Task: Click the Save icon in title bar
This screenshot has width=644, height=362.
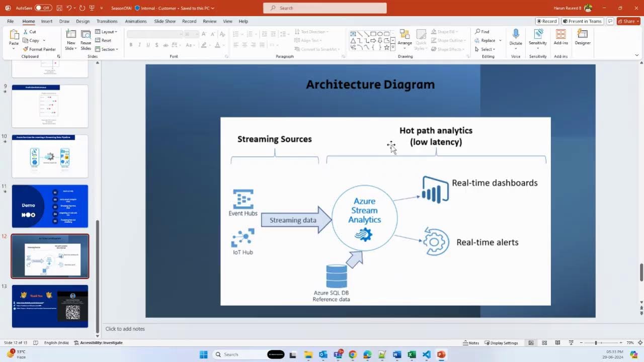Action: (60, 8)
